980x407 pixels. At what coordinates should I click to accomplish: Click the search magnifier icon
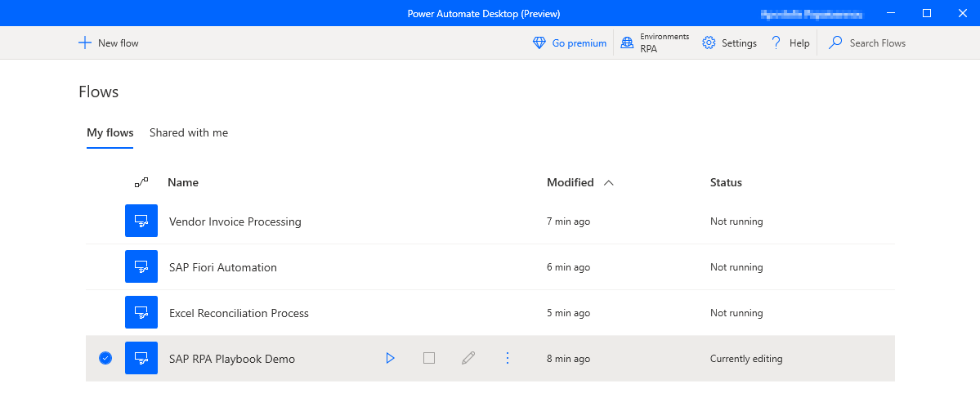click(835, 43)
